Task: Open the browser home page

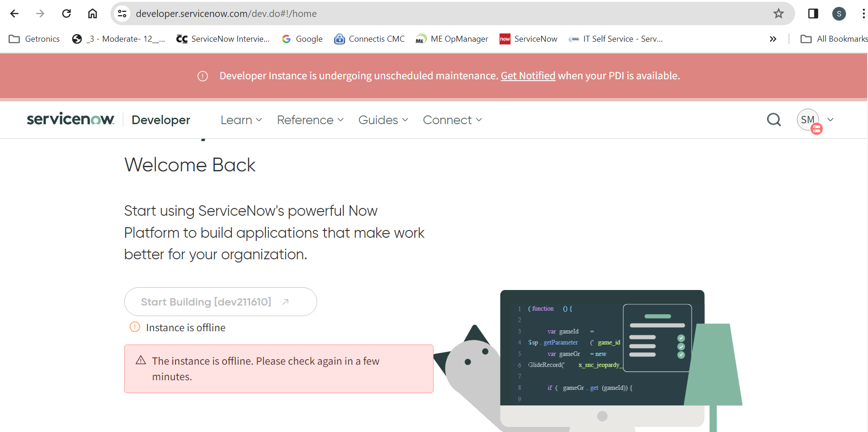Action: click(93, 14)
